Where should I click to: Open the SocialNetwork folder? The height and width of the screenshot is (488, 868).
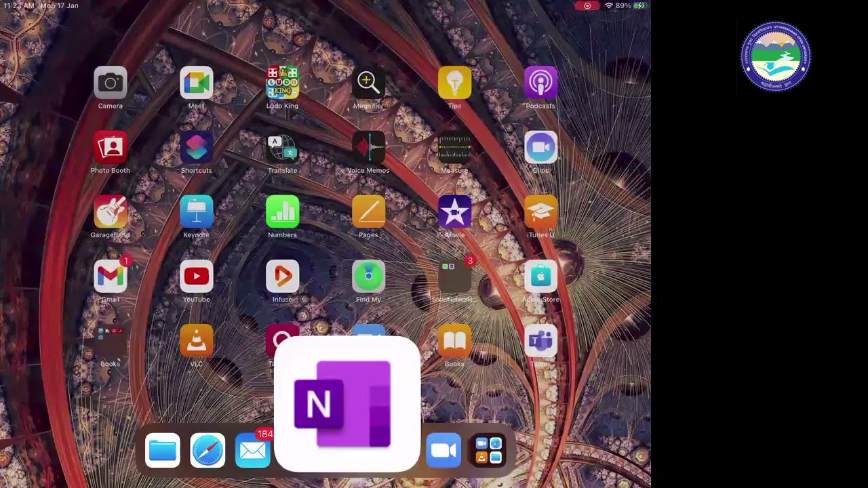pos(455,276)
